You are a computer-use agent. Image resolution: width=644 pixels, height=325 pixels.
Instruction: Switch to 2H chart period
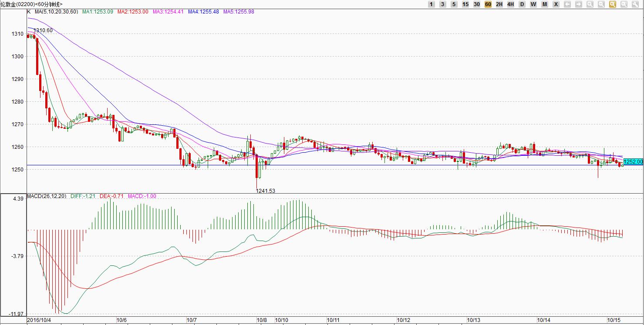pos(499,4)
